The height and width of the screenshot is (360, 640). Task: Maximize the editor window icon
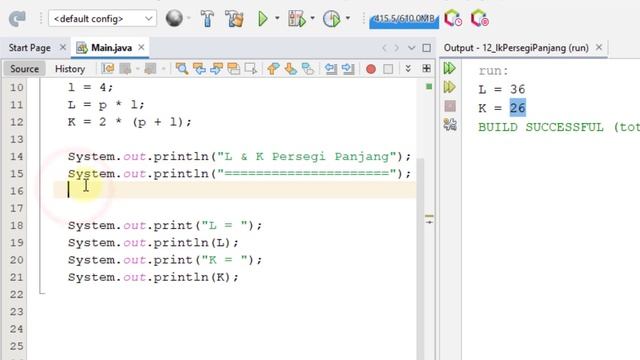pyautogui.click(x=427, y=48)
